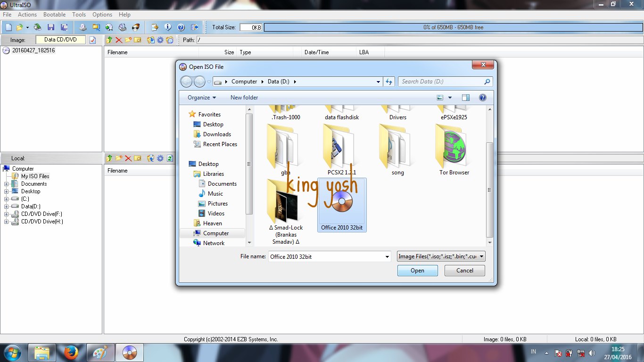This screenshot has width=644, height=362.
Task: Click the Data CD/DVD image type button
Action: point(60,40)
